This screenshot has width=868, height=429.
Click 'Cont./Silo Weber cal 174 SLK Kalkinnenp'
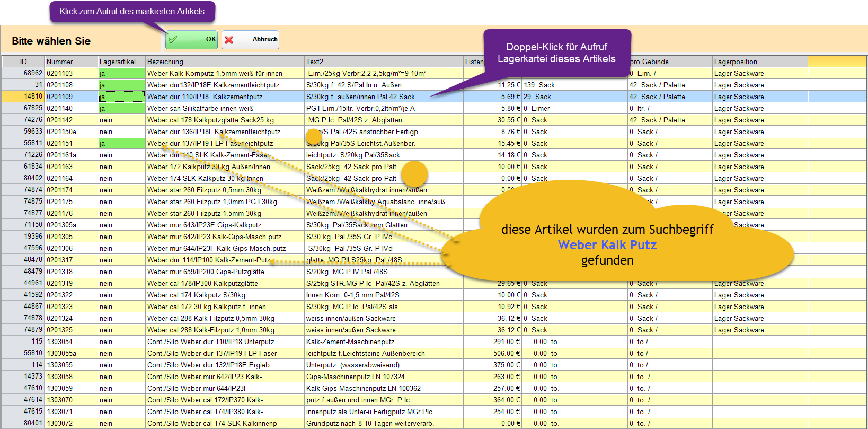(x=225, y=423)
